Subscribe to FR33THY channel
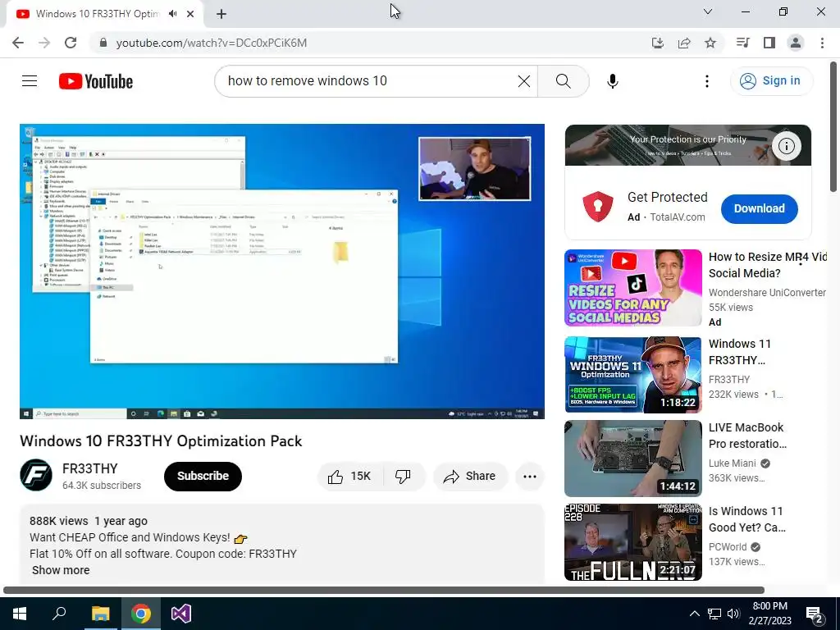This screenshot has height=630, width=840. pos(203,476)
